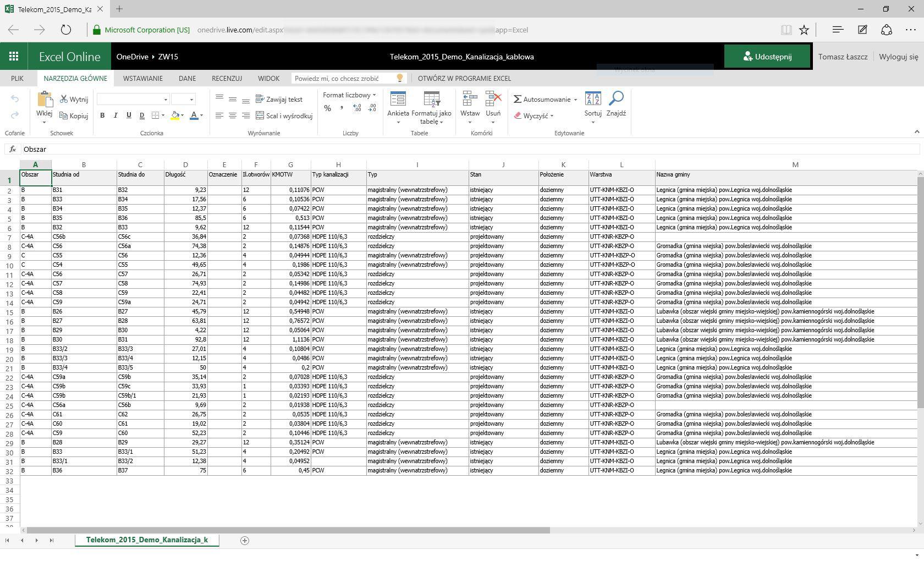Click OTWÓRZ W PROGRAMIE EXCEL
The image size is (924, 561).
[x=464, y=78]
